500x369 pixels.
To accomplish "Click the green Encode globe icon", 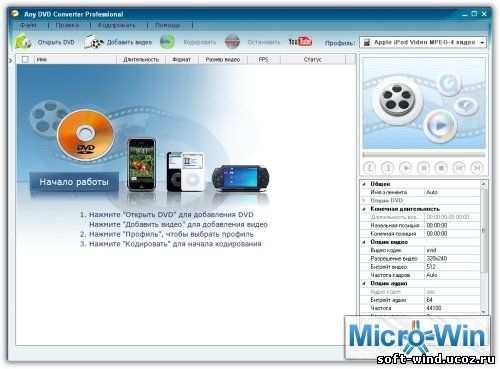I will (x=167, y=42).
